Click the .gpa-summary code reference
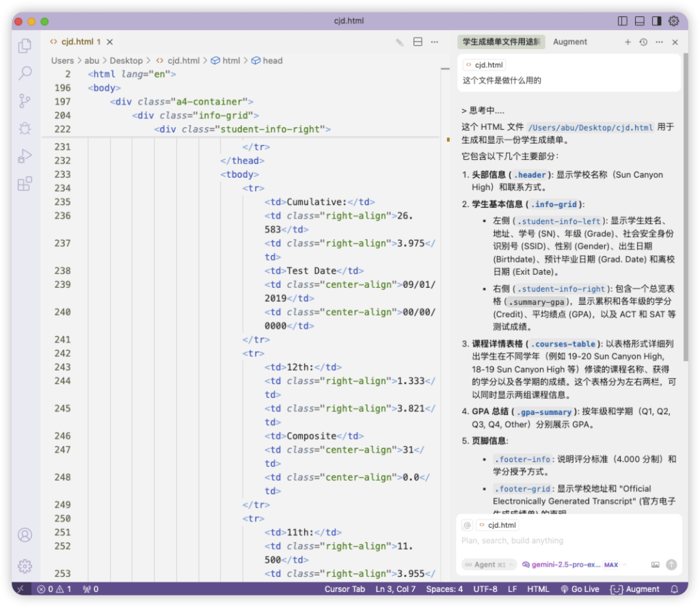 (543, 412)
